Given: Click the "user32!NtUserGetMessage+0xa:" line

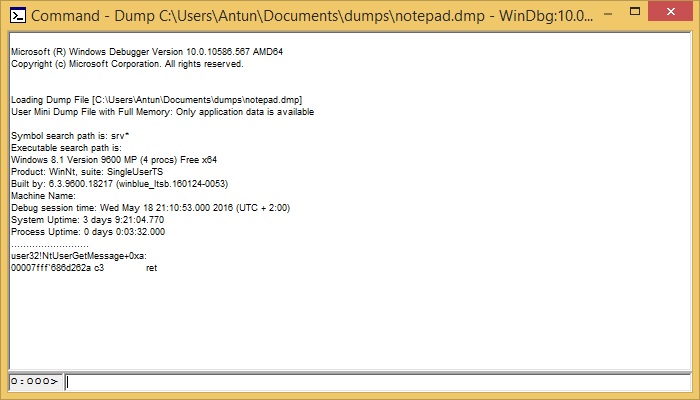Looking at the screenshot, I should 79,256.
